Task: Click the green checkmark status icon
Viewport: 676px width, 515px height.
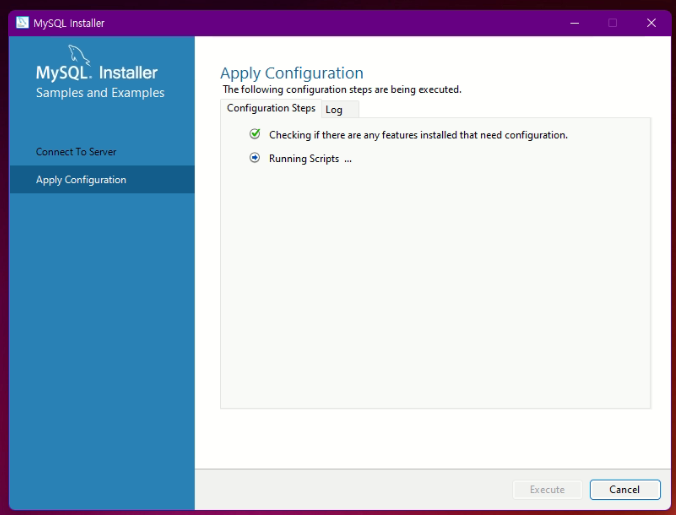Action: point(255,134)
